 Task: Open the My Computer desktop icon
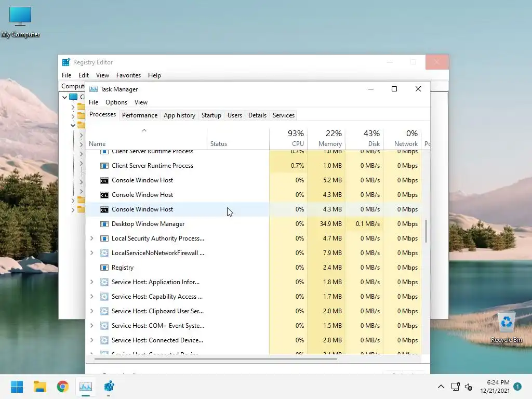[20, 22]
